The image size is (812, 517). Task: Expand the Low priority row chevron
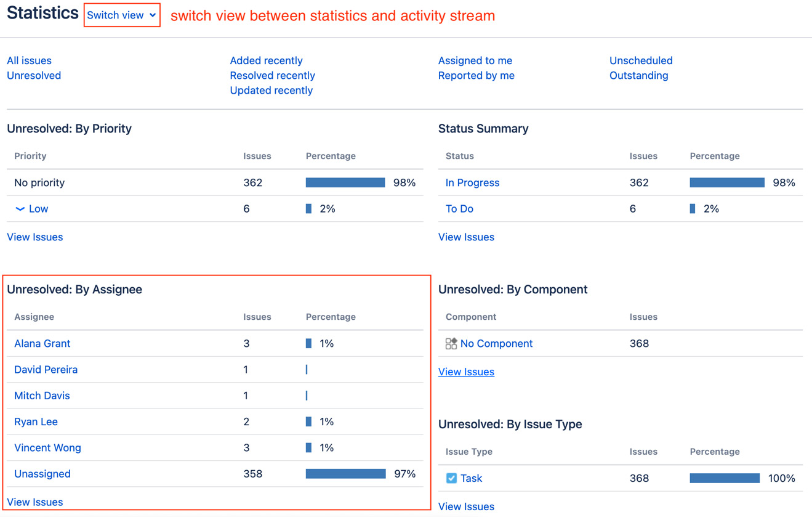[19, 208]
